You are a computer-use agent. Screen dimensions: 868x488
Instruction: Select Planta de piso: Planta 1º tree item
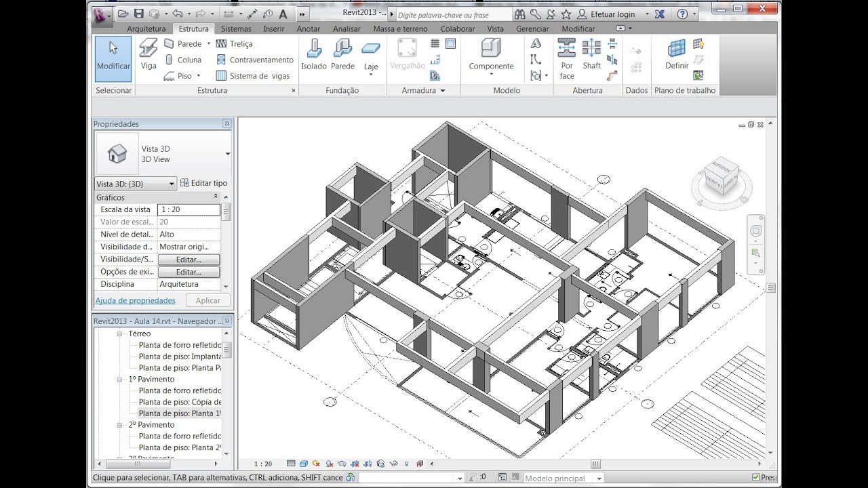pos(180,413)
